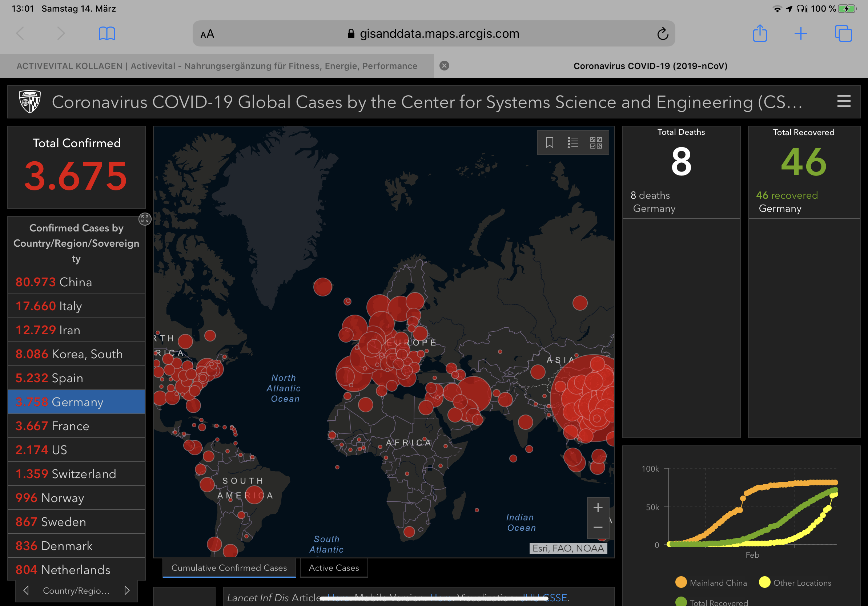The image size is (868, 606).
Task: Show all tabs overview icon
Action: click(x=843, y=34)
